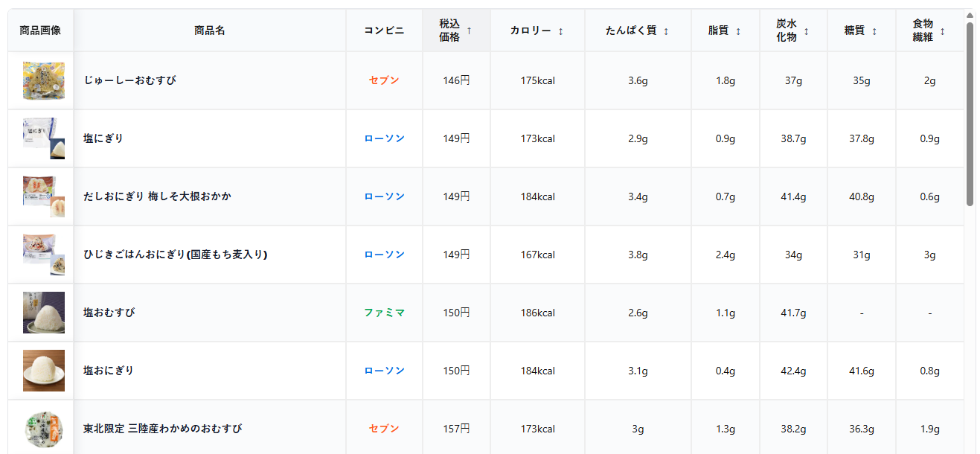This screenshot has height=454, width=980.
Task: Open ひじきごはんおにぎり product thumbnail
Action: 44,255
